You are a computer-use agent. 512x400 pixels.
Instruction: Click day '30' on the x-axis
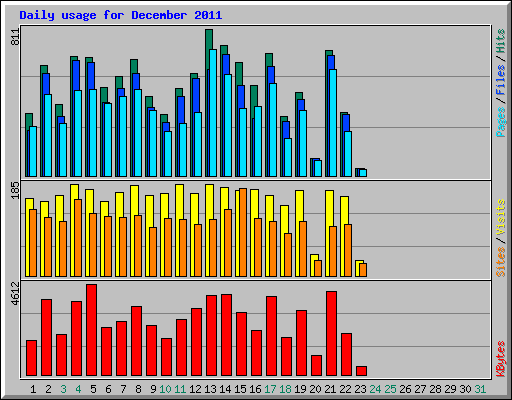tap(465, 389)
